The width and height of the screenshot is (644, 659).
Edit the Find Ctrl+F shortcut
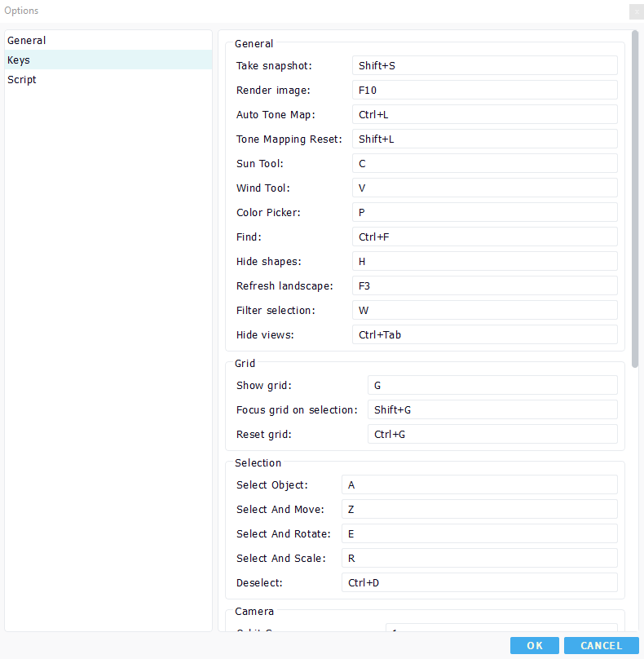(x=484, y=237)
